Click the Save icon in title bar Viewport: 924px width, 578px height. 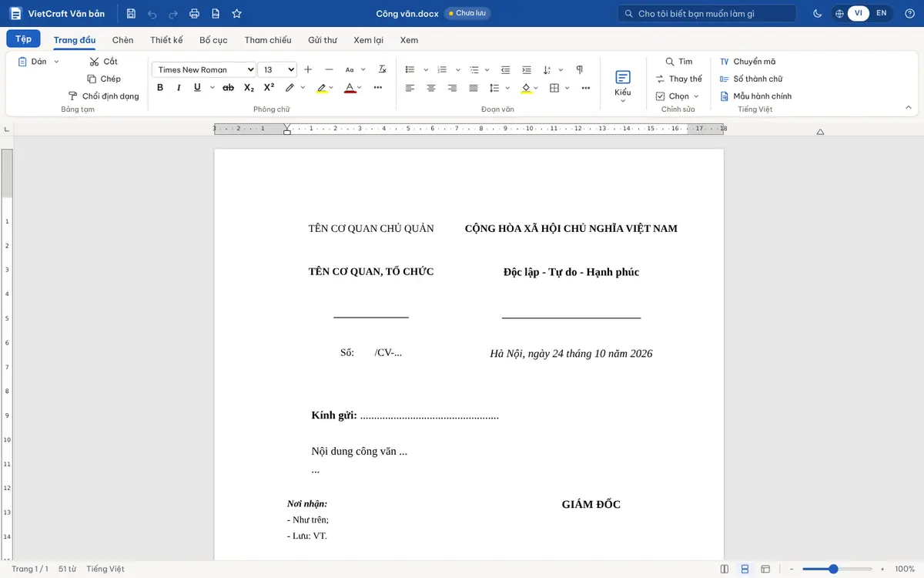[131, 14]
